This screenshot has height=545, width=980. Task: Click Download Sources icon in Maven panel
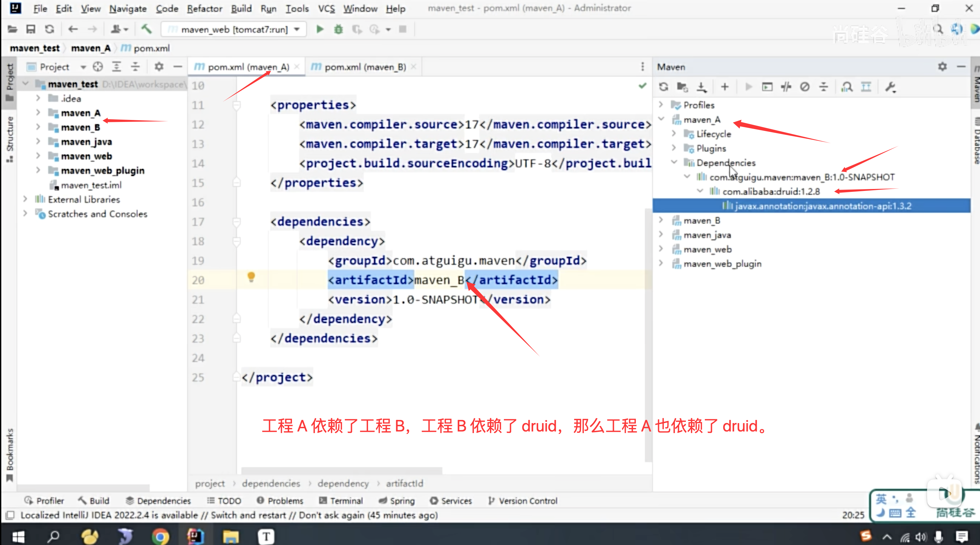tap(702, 87)
